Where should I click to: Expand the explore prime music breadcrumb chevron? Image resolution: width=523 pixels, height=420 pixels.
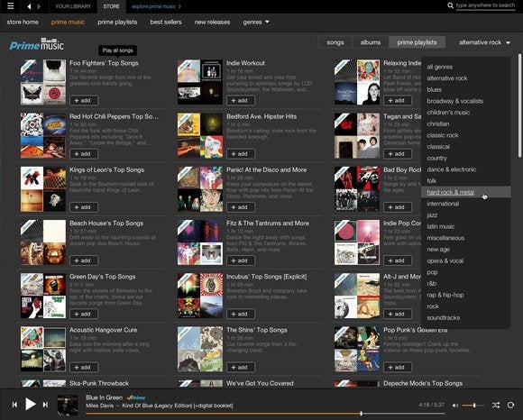179,6
